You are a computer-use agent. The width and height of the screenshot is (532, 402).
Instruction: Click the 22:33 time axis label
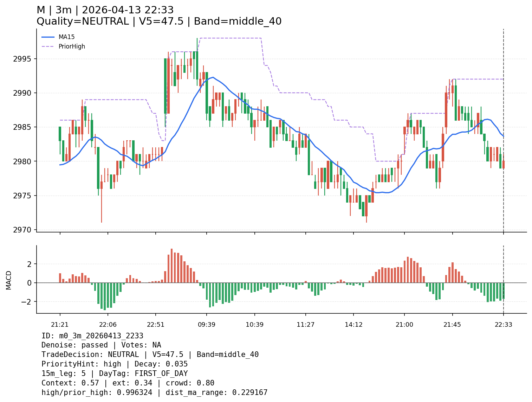503,325
